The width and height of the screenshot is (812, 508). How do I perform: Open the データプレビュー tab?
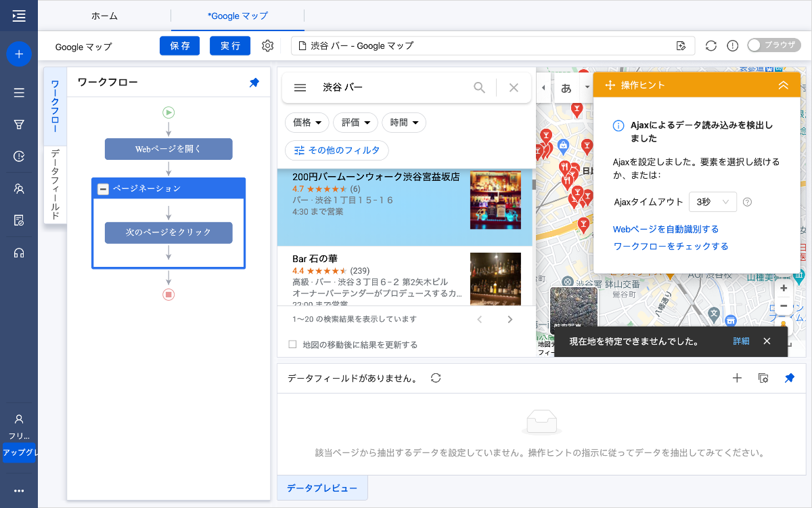[322, 488]
